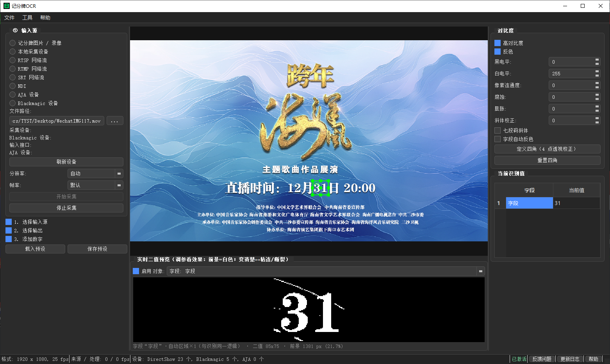
Task: Select Blackmagic 设备 radio option
Action: (34, 103)
